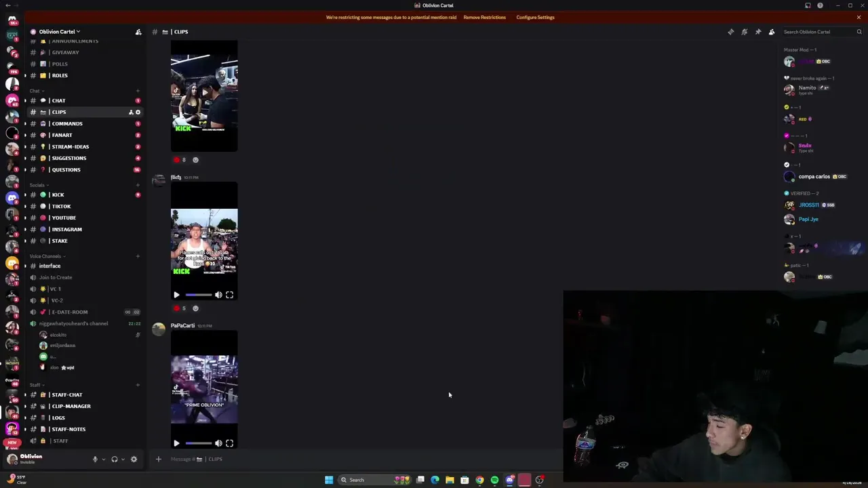
Task: Open the STAFF-CHAT channel
Action: point(85,394)
